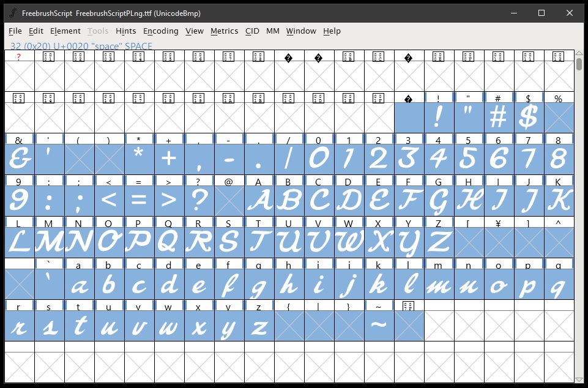Select the plus sign glyph cell
The height and width of the screenshot is (388, 588).
(169, 160)
